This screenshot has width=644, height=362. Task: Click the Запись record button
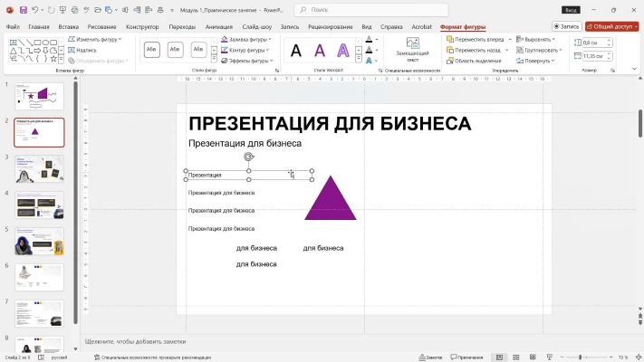[567, 26]
